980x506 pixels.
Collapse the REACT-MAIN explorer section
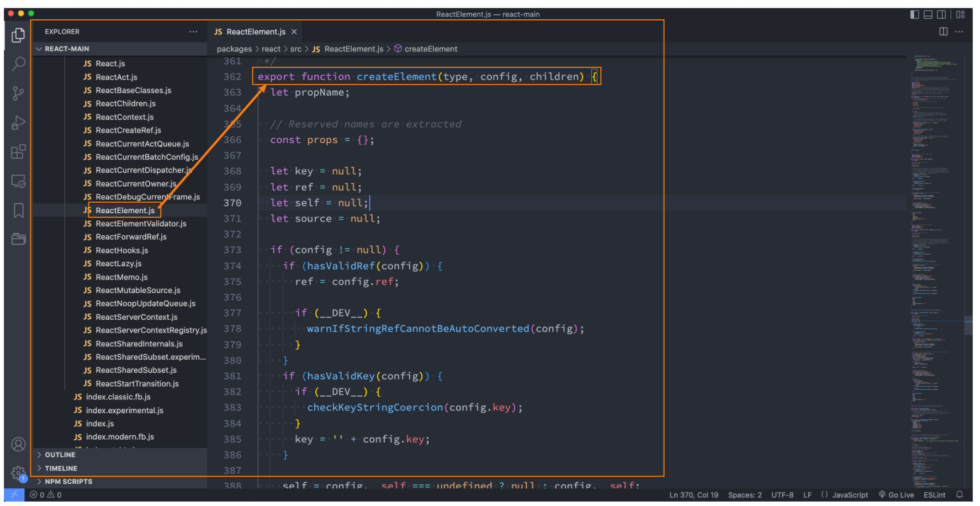click(120, 49)
